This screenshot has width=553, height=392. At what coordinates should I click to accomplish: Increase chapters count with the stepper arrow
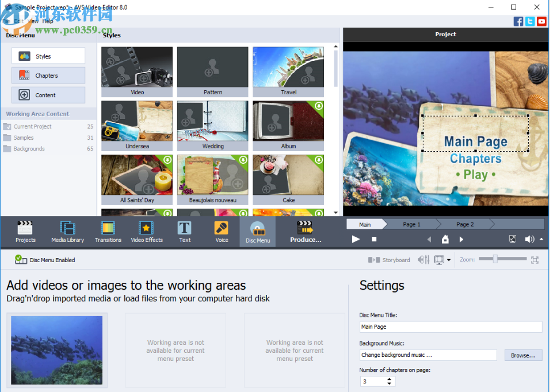(390, 378)
